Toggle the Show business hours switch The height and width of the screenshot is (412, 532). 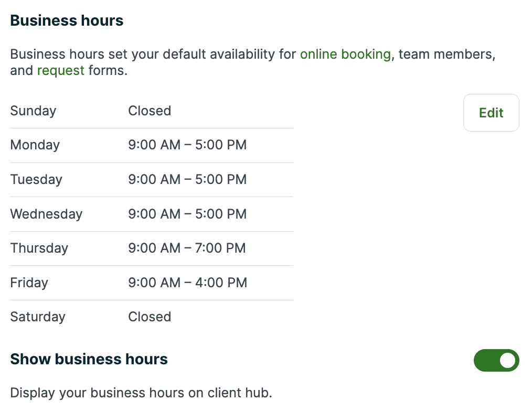point(496,361)
